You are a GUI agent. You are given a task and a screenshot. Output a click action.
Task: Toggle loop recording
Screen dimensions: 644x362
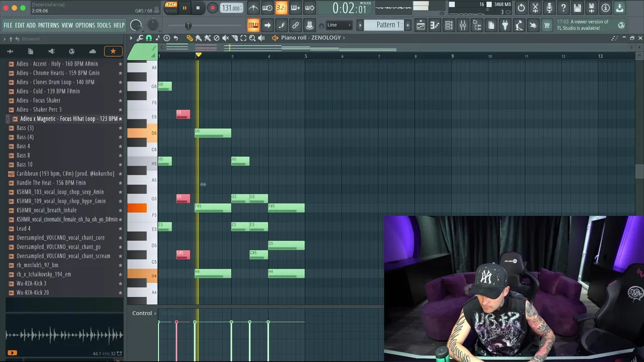point(310,8)
